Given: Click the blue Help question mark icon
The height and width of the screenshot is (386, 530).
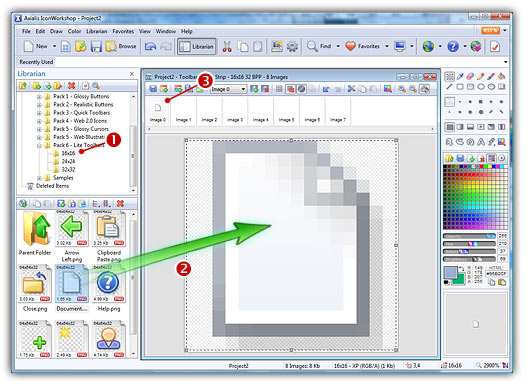Looking at the screenshot, I should point(453,46).
